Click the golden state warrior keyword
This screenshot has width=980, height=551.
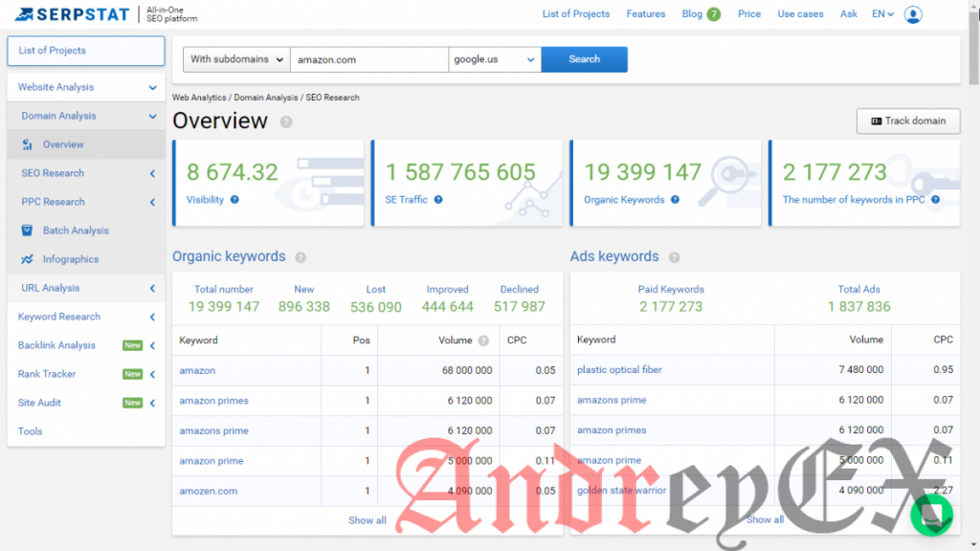coord(621,491)
